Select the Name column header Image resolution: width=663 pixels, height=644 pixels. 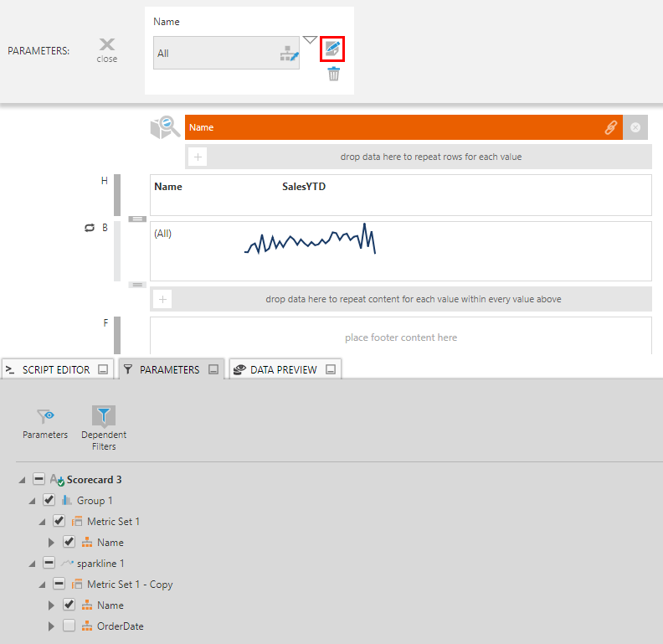[168, 187]
